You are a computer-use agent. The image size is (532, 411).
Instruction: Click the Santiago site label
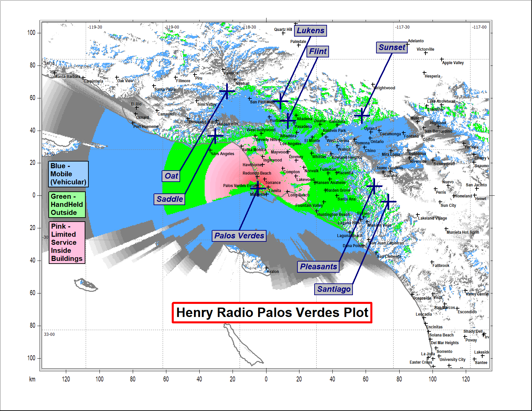tap(334, 289)
